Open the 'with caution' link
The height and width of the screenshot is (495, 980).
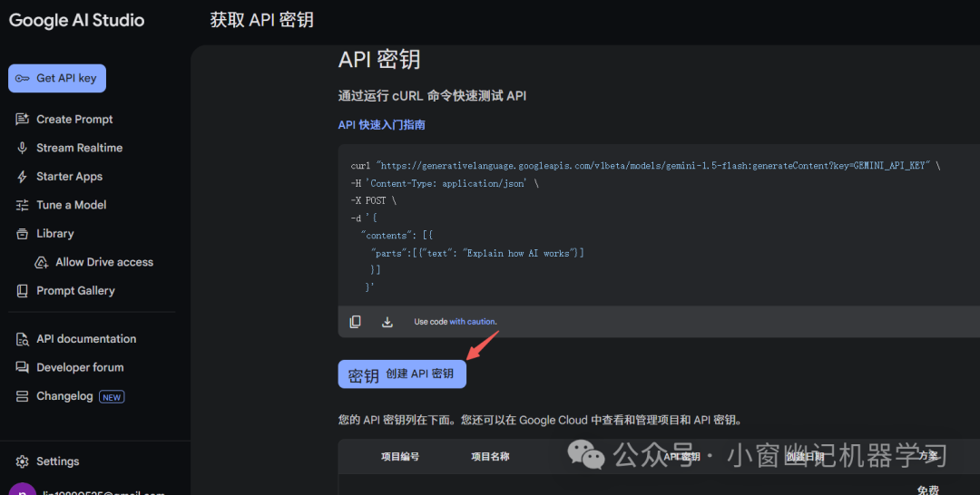pyautogui.click(x=472, y=322)
